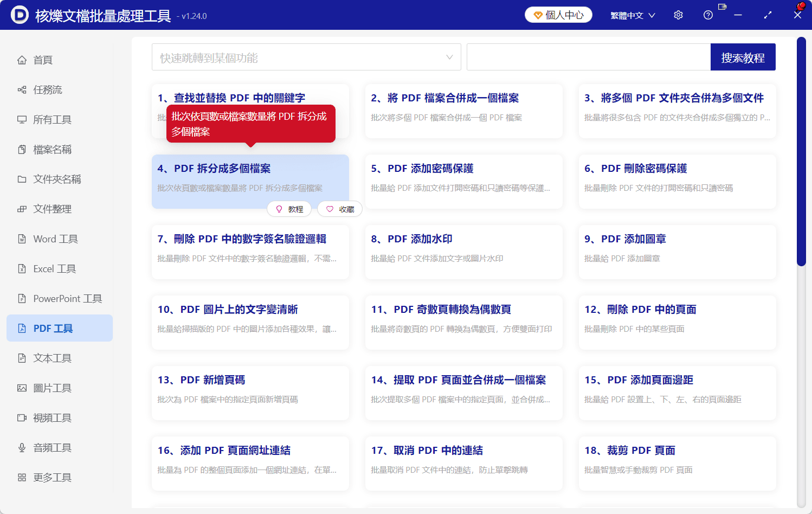Click the workflow icon beside 任務流

tap(22, 89)
